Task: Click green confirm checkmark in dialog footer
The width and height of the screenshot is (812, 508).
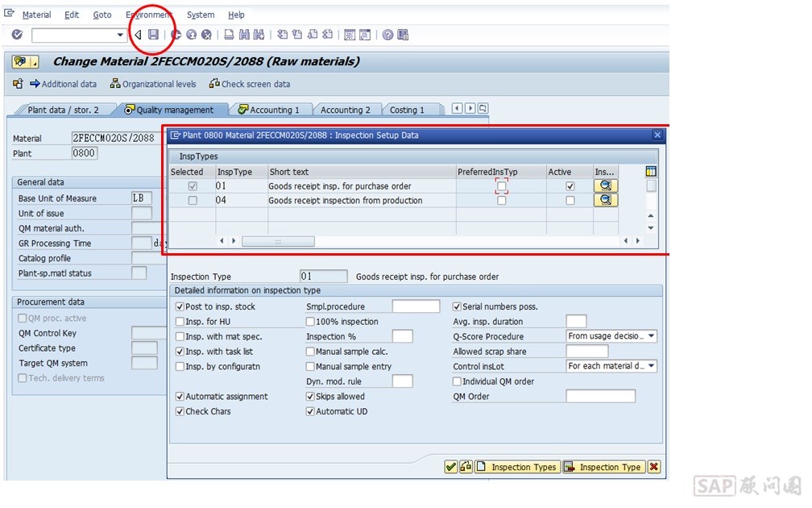Action: pyautogui.click(x=451, y=467)
